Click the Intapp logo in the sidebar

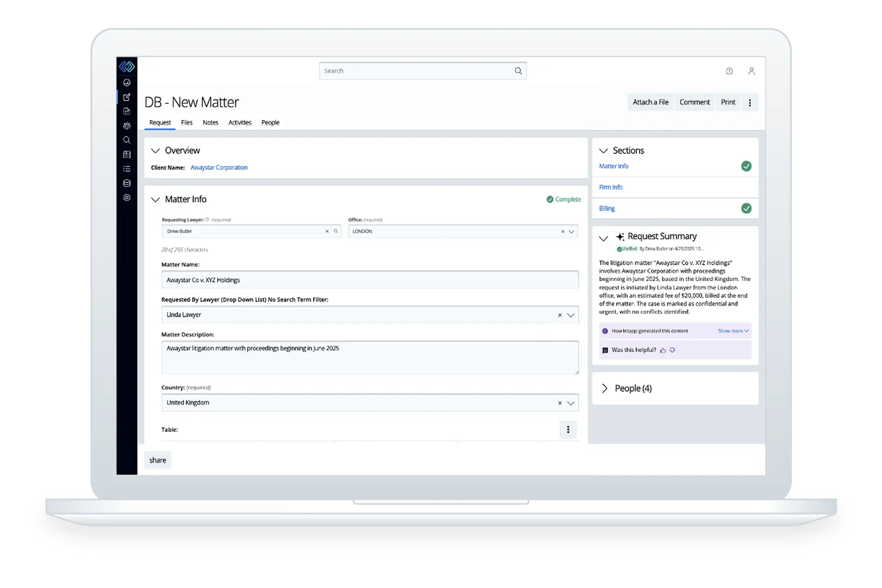point(127,67)
